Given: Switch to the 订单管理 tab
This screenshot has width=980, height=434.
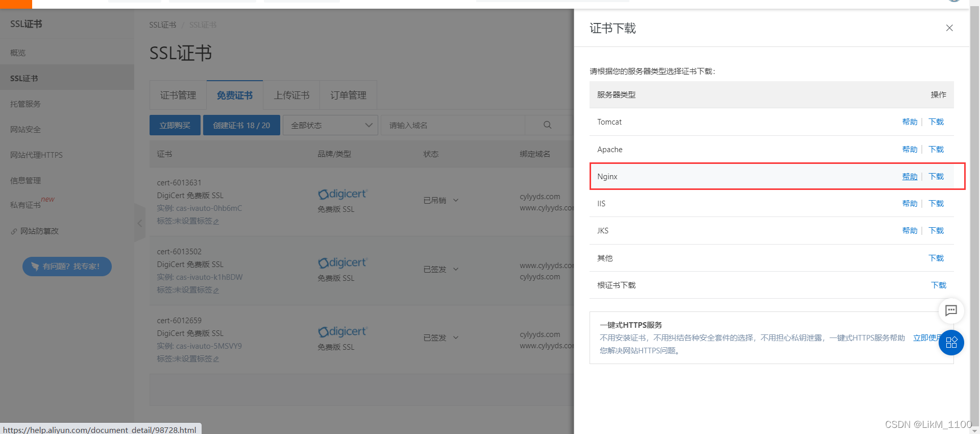Looking at the screenshot, I should point(348,95).
